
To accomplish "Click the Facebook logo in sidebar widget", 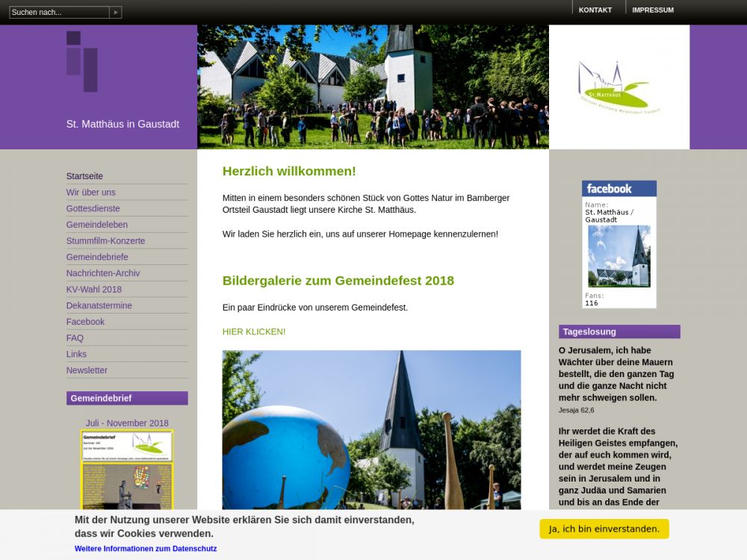I will [619, 189].
